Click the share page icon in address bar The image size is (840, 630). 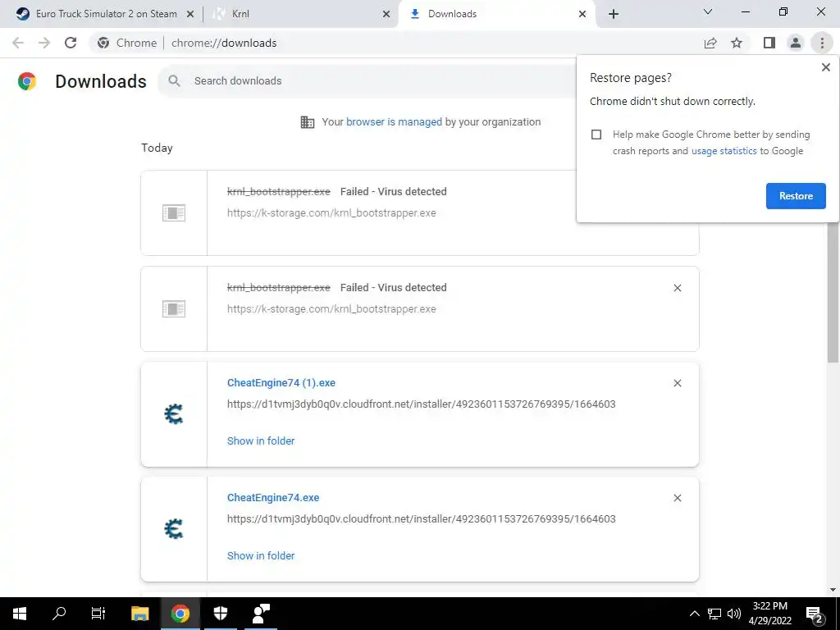tap(710, 43)
